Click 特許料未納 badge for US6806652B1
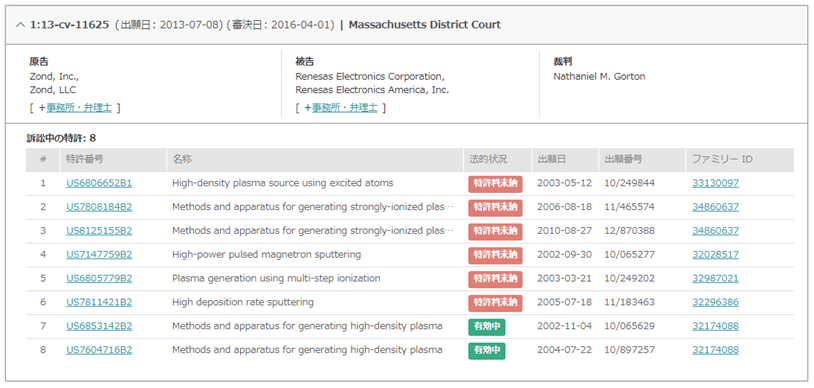The width and height of the screenshot is (814, 388). pyautogui.click(x=495, y=184)
